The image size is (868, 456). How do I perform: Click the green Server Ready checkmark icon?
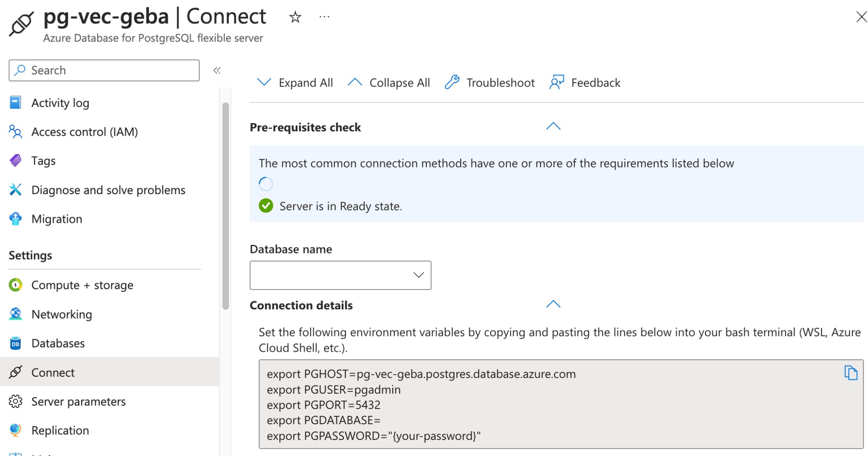[266, 206]
